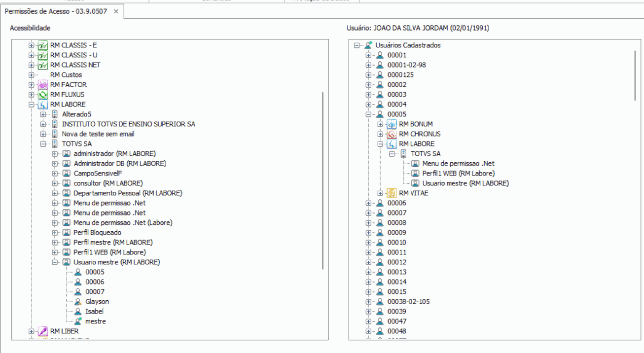Click the user icon for 00001-02-98
This screenshot has width=644, height=353.
tap(380, 65)
